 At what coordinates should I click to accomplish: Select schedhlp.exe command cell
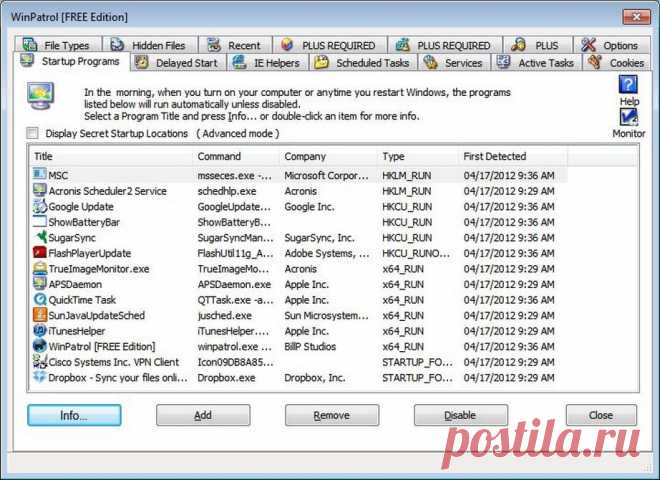pos(227,191)
